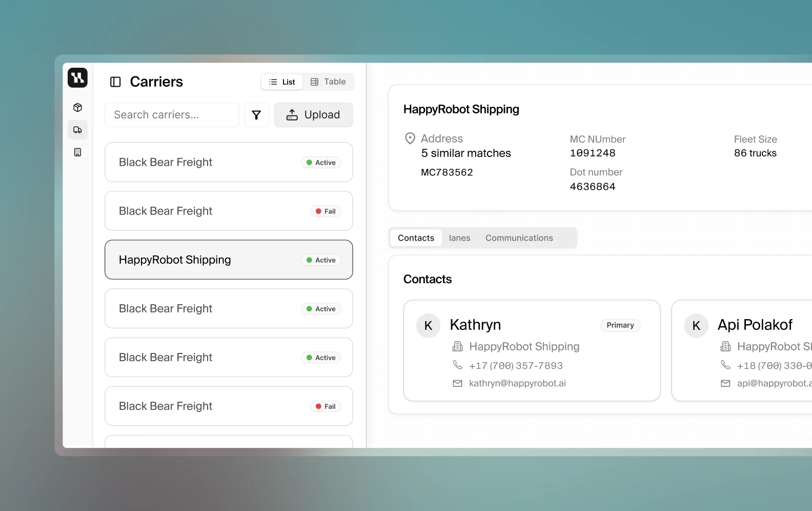The height and width of the screenshot is (511, 812).
Task: Click Api Polakof's K avatar
Action: click(x=696, y=325)
